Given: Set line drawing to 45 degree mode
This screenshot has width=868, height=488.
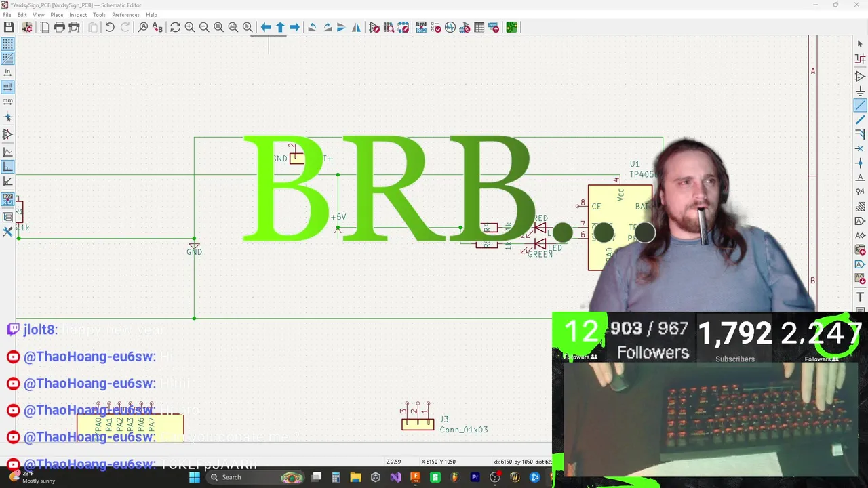Looking at the screenshot, I should pyautogui.click(x=7, y=181).
